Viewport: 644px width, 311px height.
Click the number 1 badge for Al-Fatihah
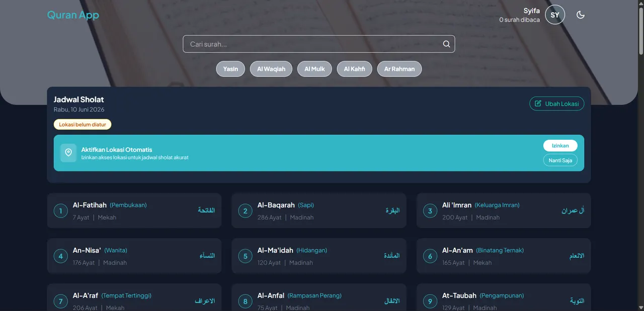[x=60, y=211]
